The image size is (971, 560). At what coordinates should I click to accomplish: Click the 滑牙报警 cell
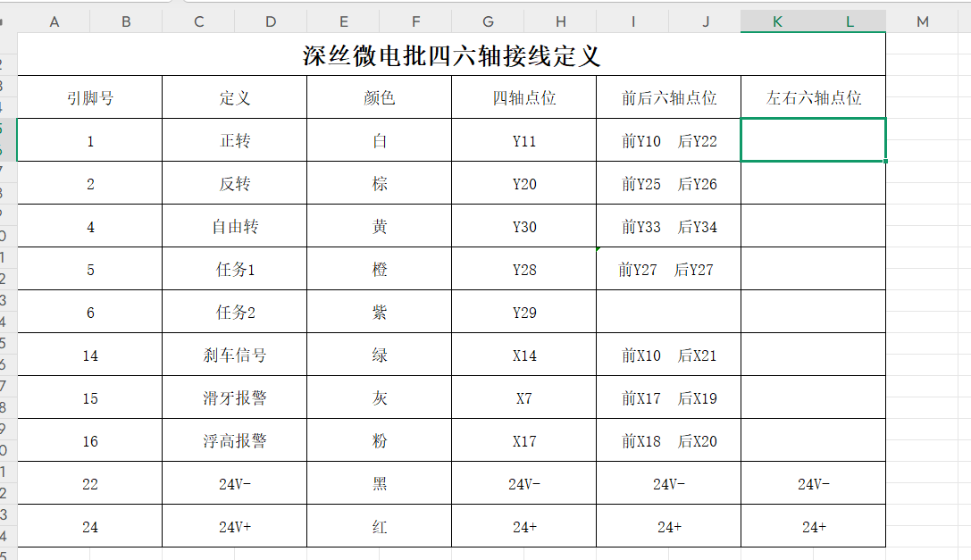(235, 397)
